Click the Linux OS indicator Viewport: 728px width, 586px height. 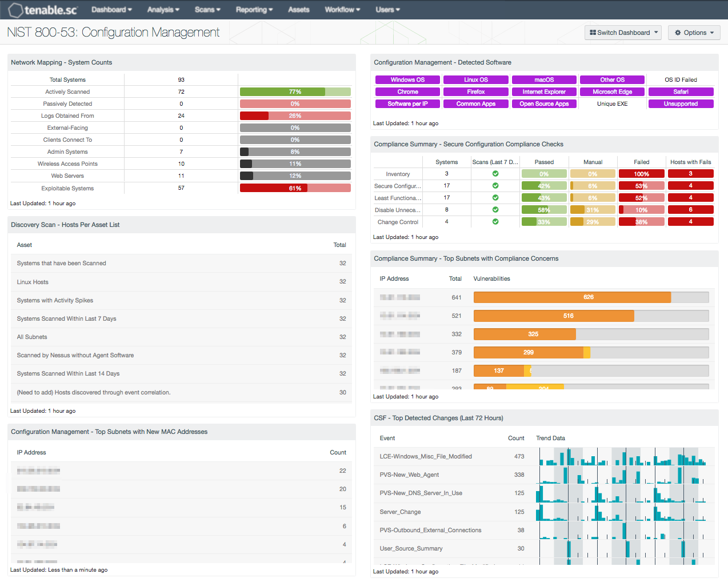(476, 80)
